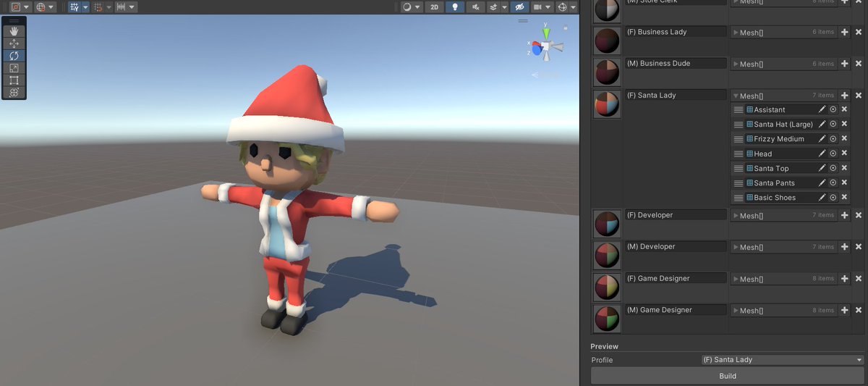Click the scene camera settings icon
The width and height of the screenshot is (868, 386).
point(537,7)
